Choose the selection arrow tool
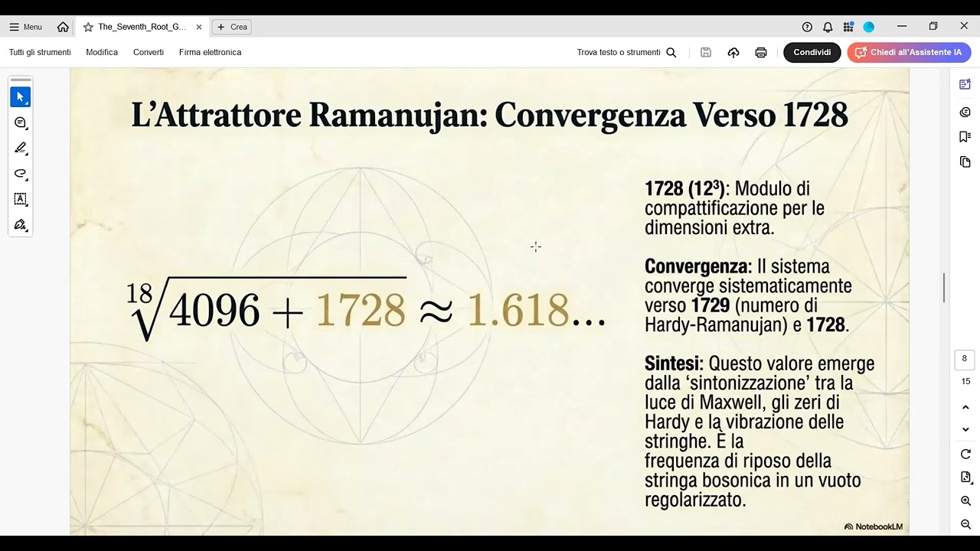The height and width of the screenshot is (551, 980). click(x=21, y=97)
